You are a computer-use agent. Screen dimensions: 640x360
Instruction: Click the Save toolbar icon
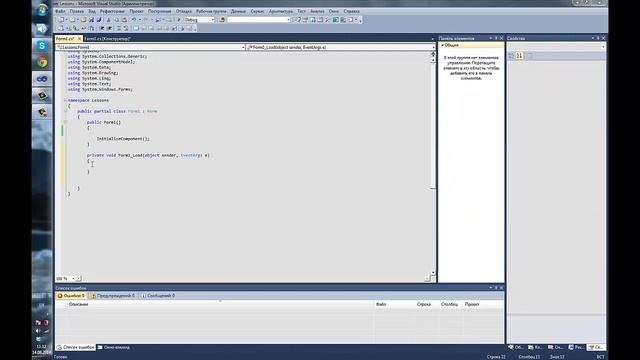(91, 20)
